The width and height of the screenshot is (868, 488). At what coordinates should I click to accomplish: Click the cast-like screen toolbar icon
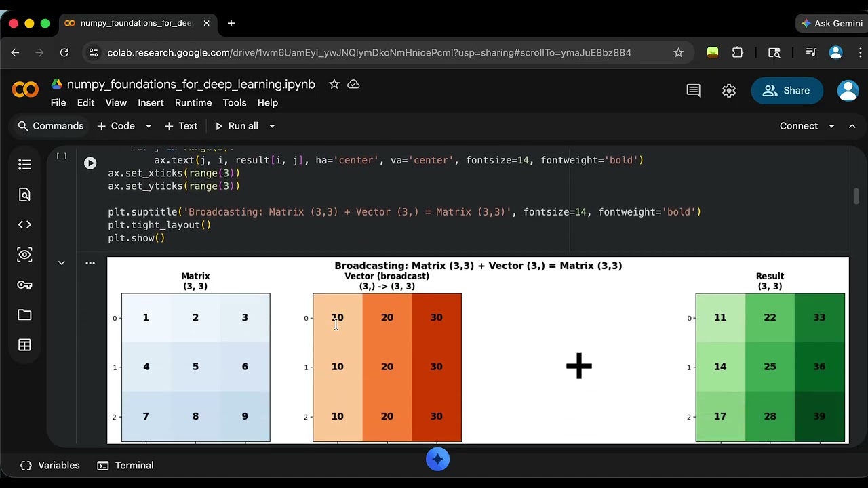click(x=774, y=52)
